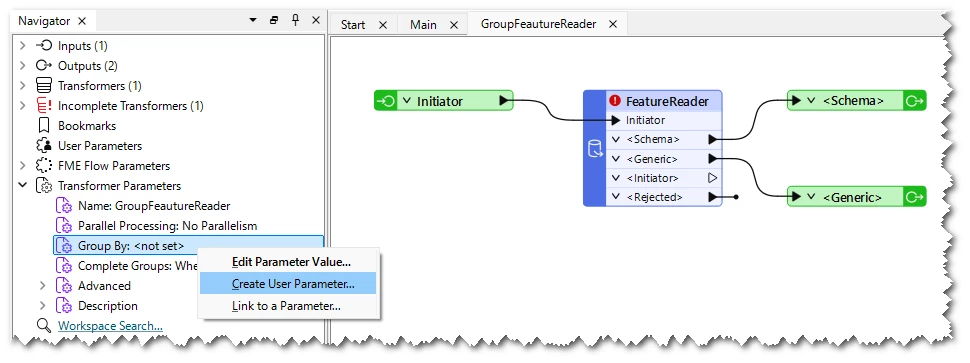Open the Workspace Search... link
Viewport: 970px width, 363px height.
point(110,325)
